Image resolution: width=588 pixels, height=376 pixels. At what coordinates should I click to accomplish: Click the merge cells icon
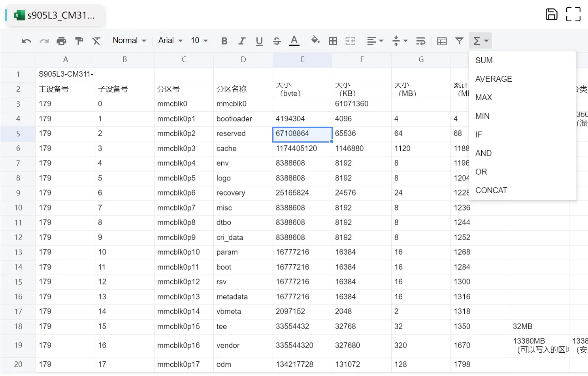[350, 41]
